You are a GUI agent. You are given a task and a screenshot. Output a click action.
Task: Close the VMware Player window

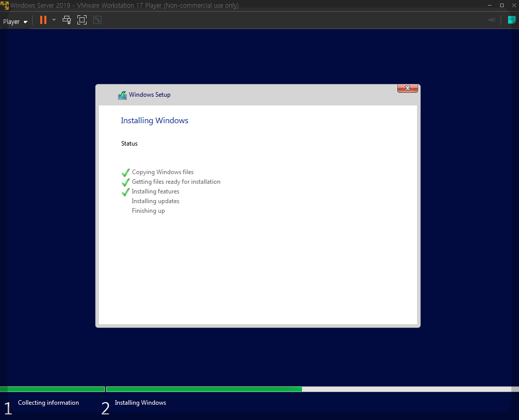point(514,5)
